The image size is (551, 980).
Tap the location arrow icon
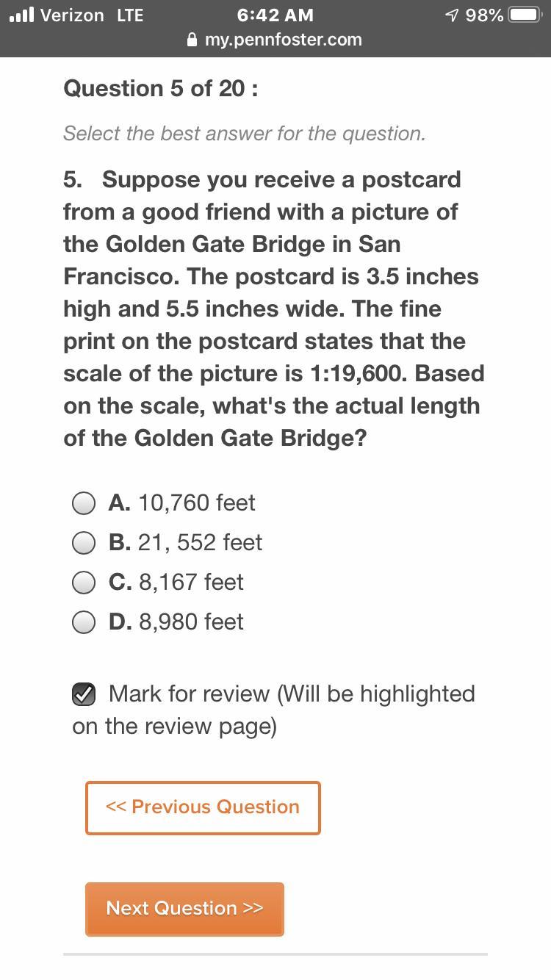[452, 15]
